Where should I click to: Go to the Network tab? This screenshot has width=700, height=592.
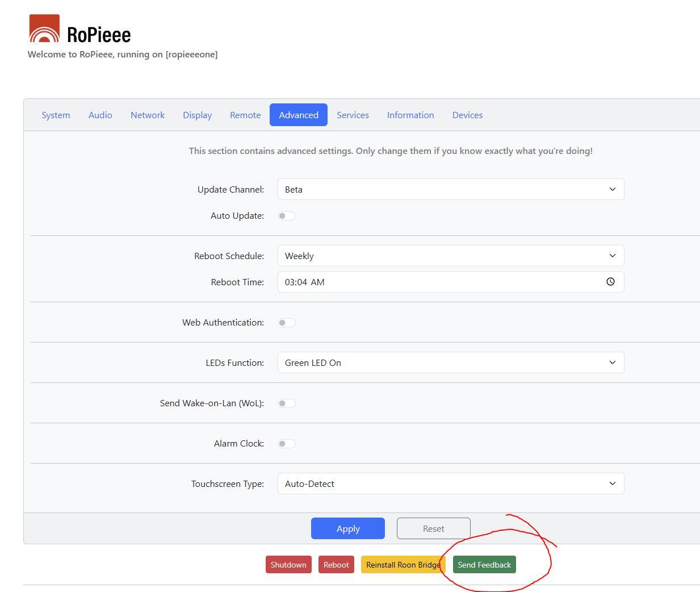coord(148,115)
